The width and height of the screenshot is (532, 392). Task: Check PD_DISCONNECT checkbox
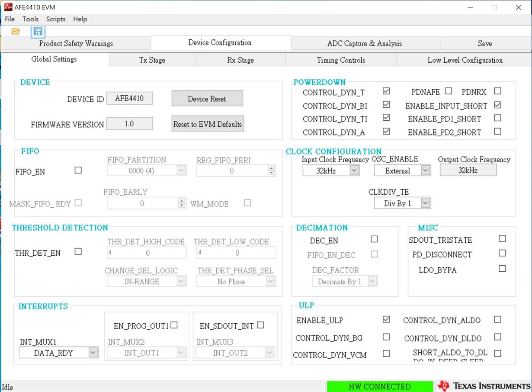point(502,253)
